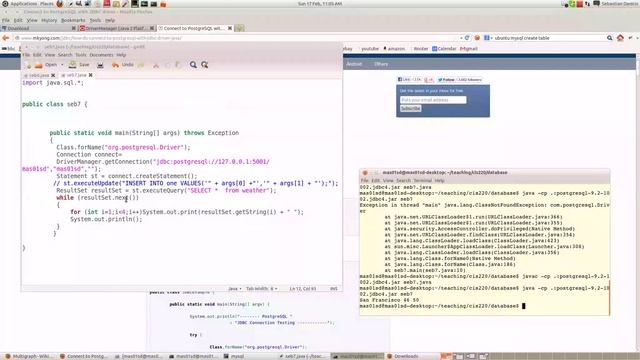Click the search magnifier in Firefox search box
640x360 pixels.
point(609,38)
